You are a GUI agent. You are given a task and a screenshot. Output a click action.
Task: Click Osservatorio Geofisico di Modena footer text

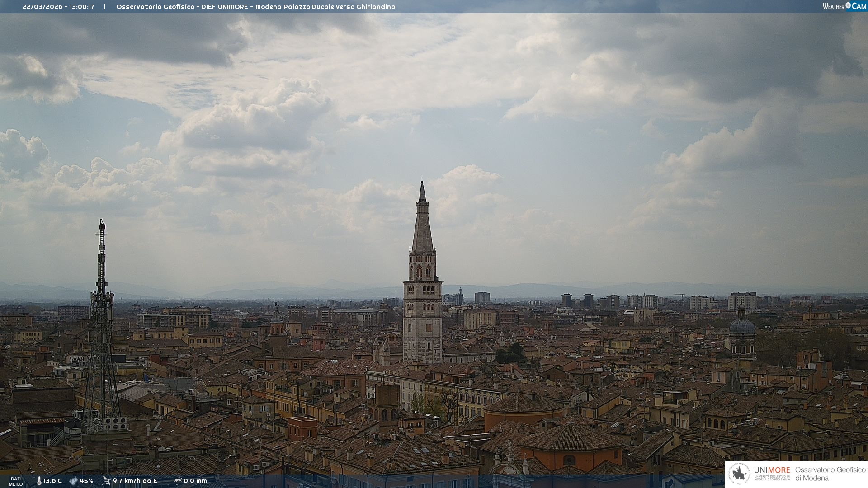click(830, 474)
